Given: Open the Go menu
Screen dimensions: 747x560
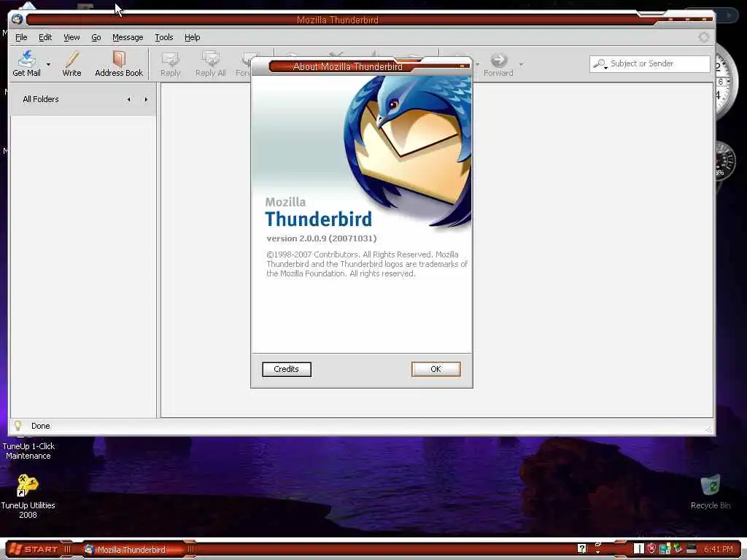Looking at the screenshot, I should [x=96, y=37].
